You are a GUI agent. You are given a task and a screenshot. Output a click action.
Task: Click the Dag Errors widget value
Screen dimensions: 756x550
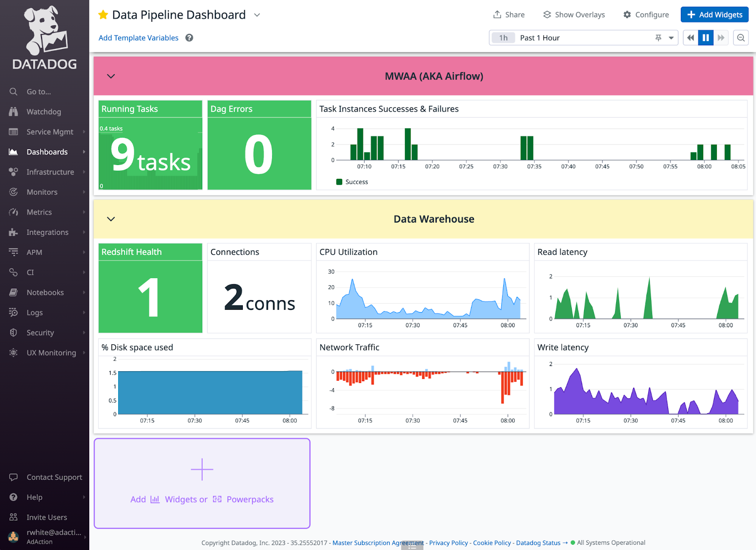coord(259,154)
